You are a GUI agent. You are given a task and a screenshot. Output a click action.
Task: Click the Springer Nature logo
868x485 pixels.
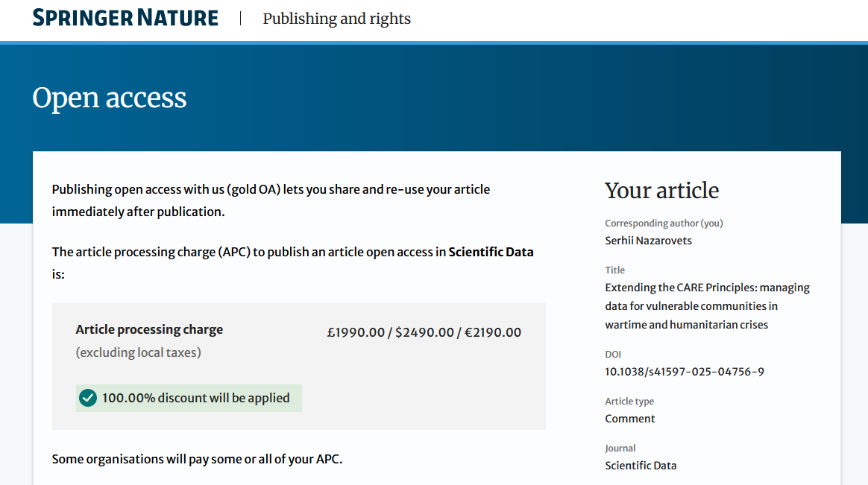125,18
